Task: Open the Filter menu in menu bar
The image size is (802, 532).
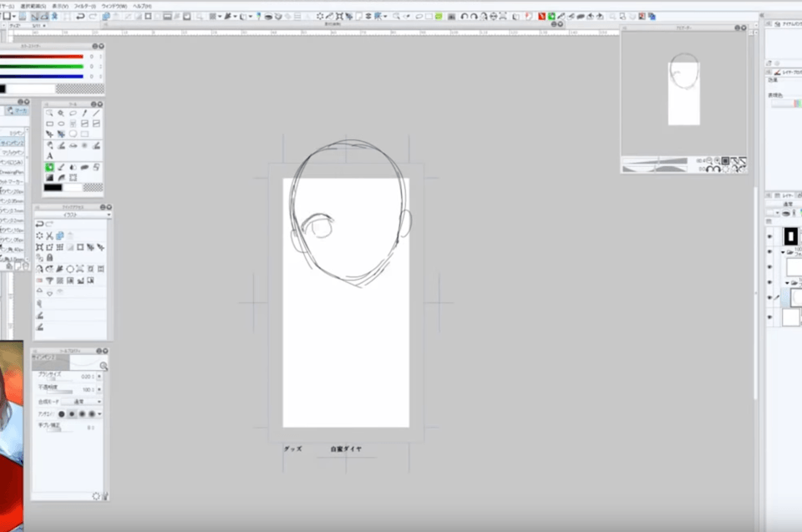Action: point(86,5)
